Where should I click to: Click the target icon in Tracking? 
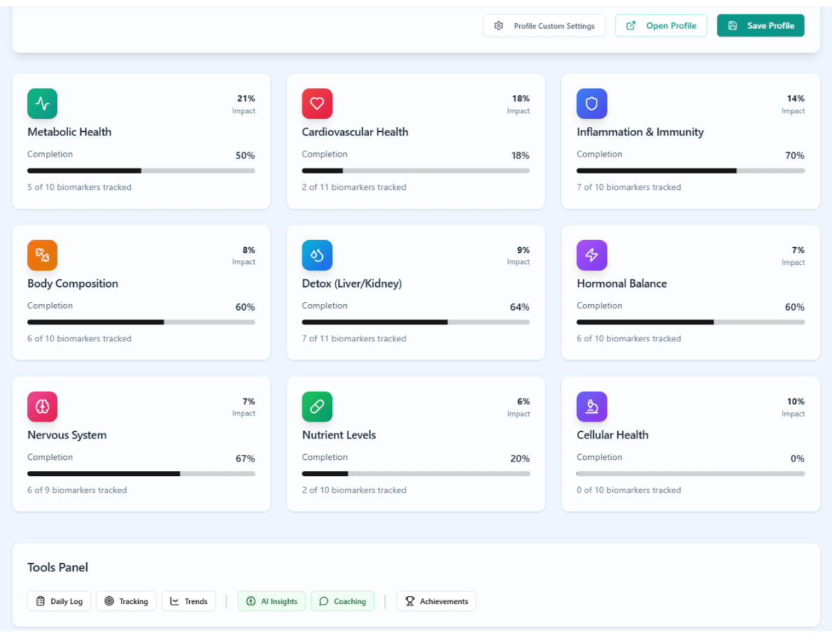[x=108, y=601]
